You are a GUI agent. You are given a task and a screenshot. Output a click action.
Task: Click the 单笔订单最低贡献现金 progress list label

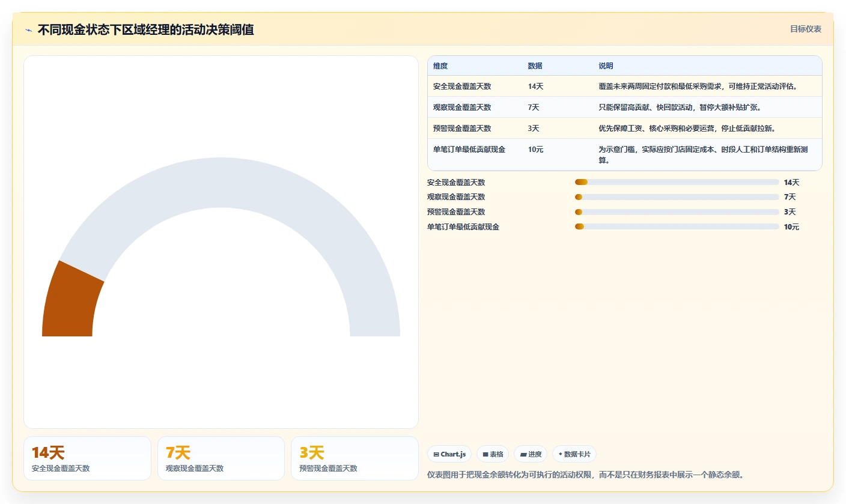pyautogui.click(x=463, y=227)
